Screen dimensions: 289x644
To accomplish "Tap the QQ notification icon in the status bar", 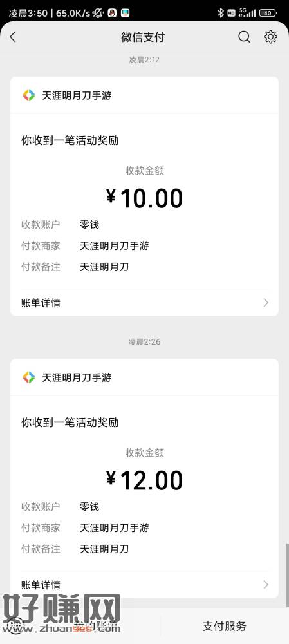I will tap(111, 13).
